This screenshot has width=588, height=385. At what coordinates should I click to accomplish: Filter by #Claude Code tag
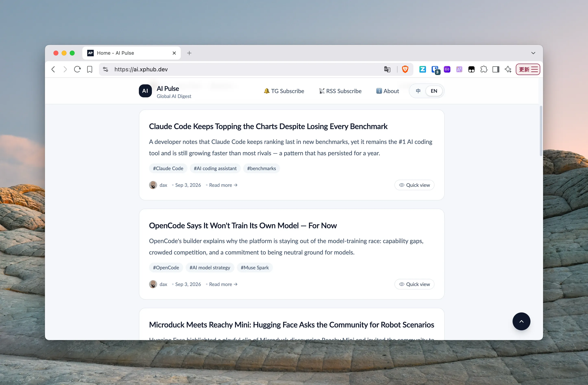[168, 169]
